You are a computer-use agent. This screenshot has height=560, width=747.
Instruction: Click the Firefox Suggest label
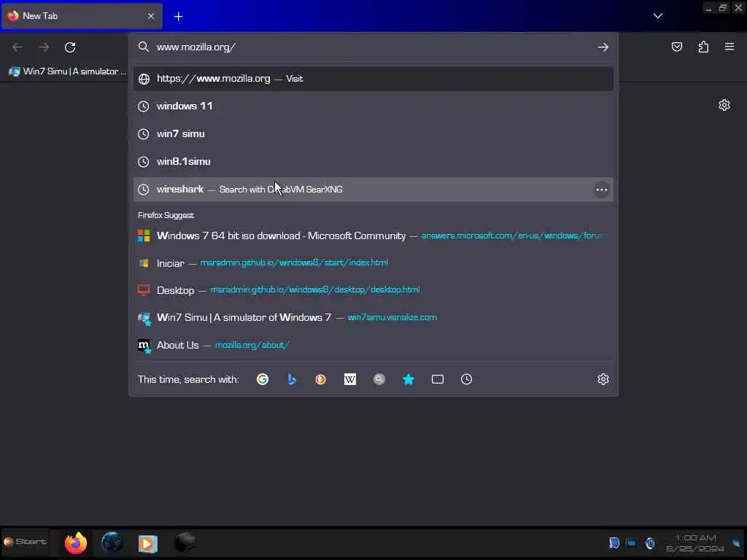pyautogui.click(x=166, y=215)
